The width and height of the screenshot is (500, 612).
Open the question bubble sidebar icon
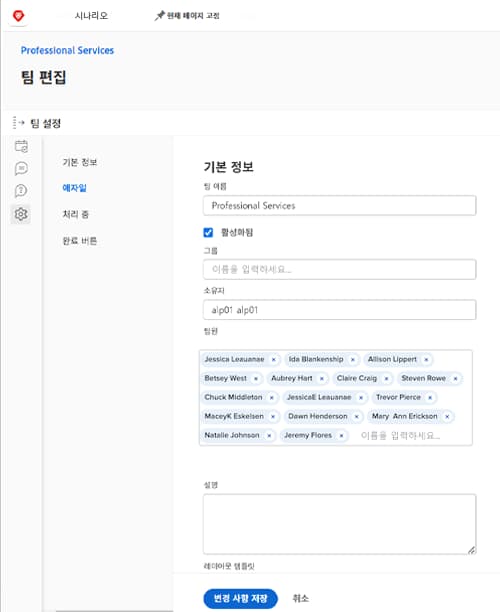(x=21, y=191)
